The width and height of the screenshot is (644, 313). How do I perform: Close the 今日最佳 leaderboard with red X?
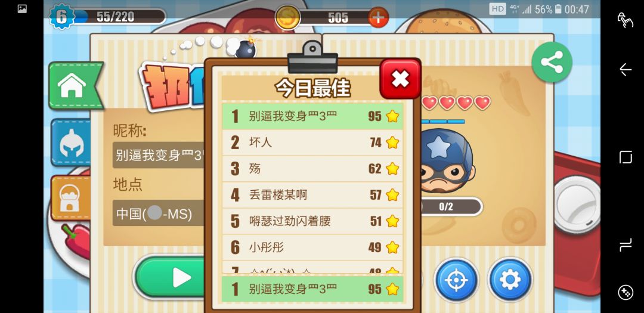pyautogui.click(x=400, y=79)
